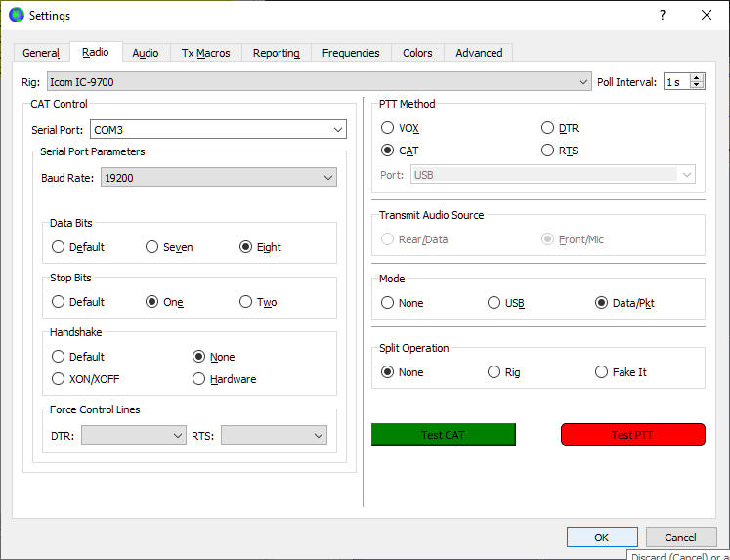The image size is (730, 560).
Task: Set Split Operation to Fake It
Action: pyautogui.click(x=601, y=372)
